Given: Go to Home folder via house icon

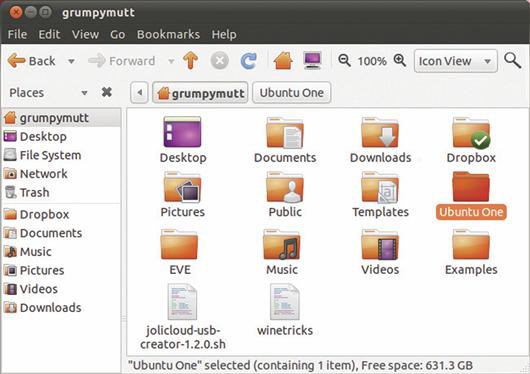Looking at the screenshot, I should point(283,61).
